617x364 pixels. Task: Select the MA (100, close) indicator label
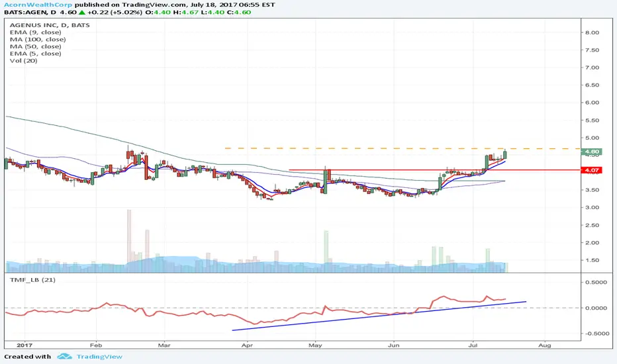tap(38, 39)
